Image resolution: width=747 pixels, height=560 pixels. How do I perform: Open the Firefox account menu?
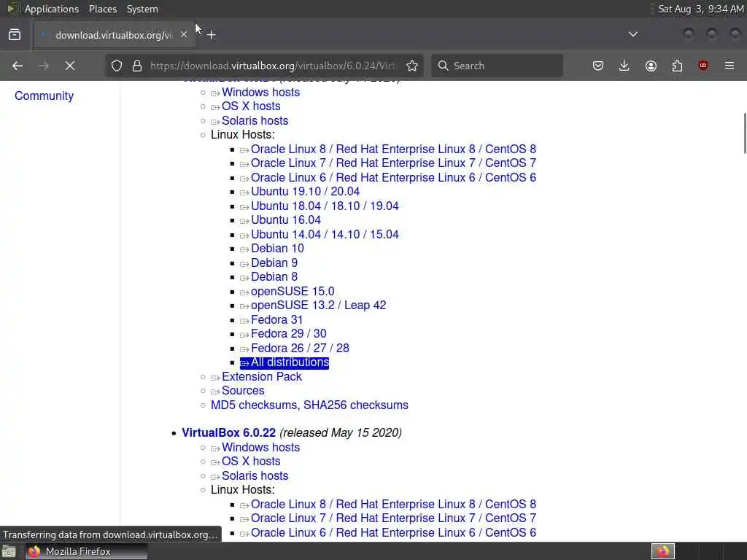point(651,66)
